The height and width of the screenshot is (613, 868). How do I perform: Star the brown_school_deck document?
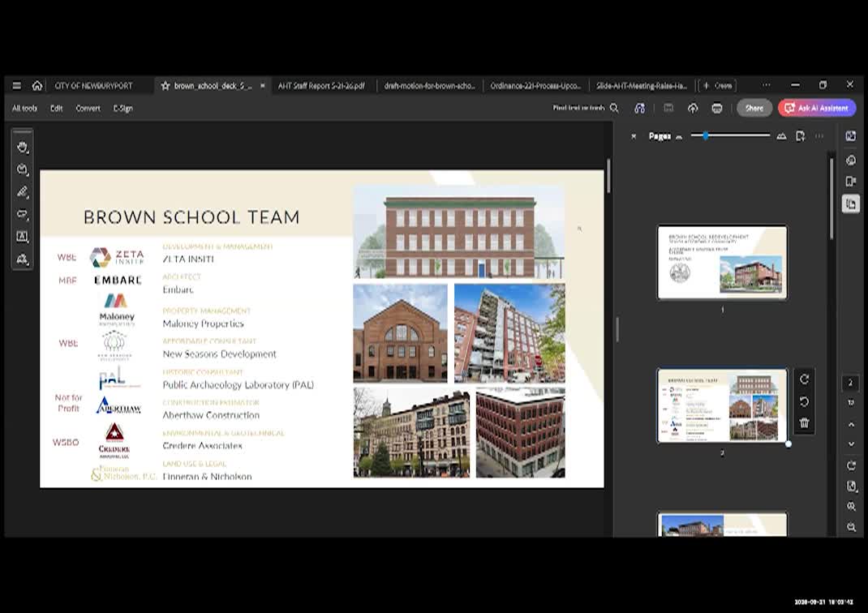click(x=165, y=86)
